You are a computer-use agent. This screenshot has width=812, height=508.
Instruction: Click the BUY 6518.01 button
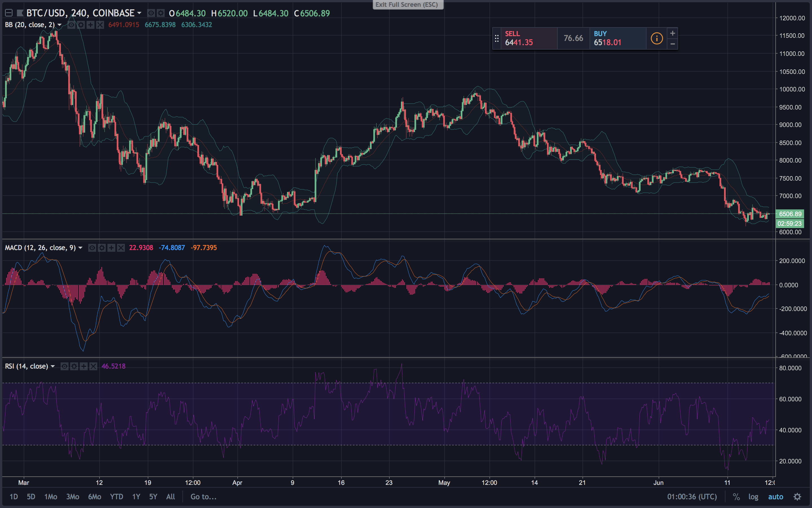click(x=618, y=39)
